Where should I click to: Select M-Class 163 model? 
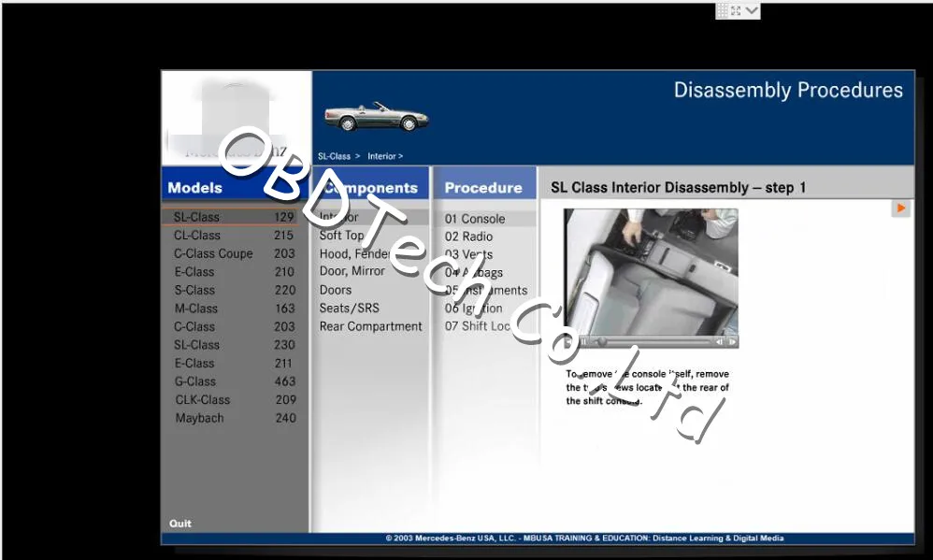(x=235, y=309)
